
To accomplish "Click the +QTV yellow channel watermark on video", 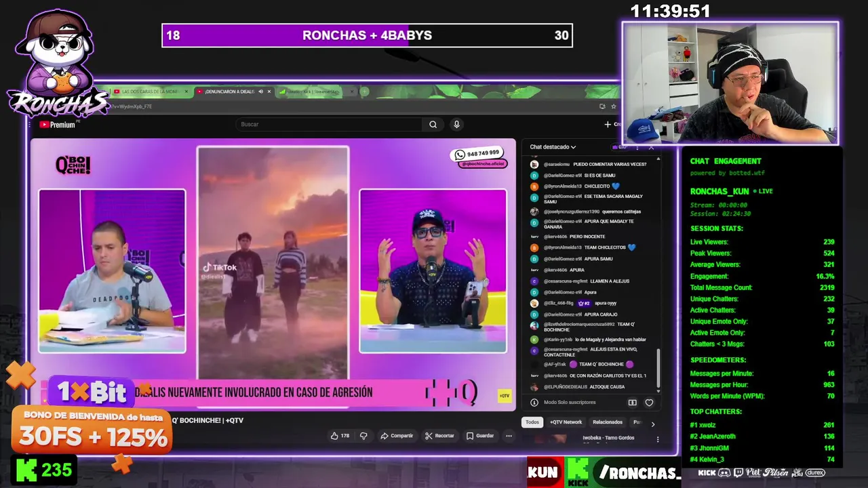I will 504,396.
